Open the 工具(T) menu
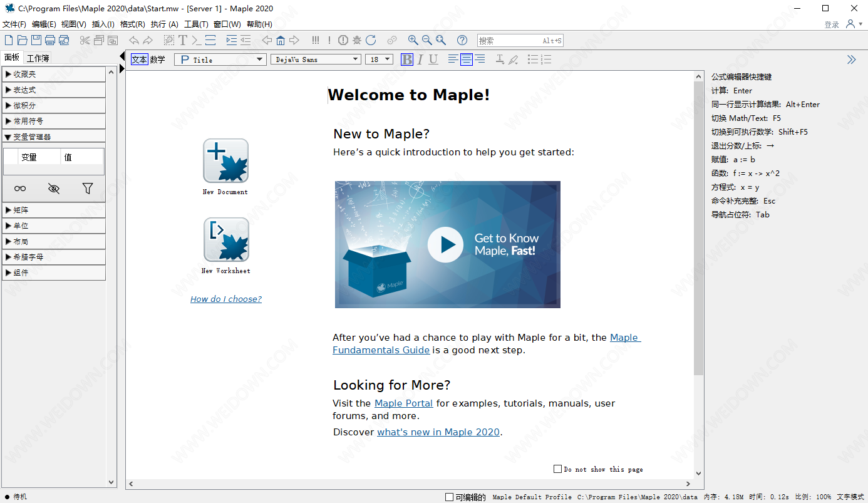The height and width of the screenshot is (503, 868). click(196, 24)
